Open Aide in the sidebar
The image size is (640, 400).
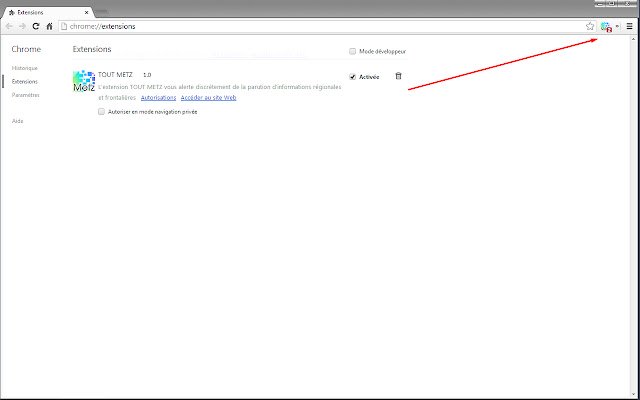18,121
